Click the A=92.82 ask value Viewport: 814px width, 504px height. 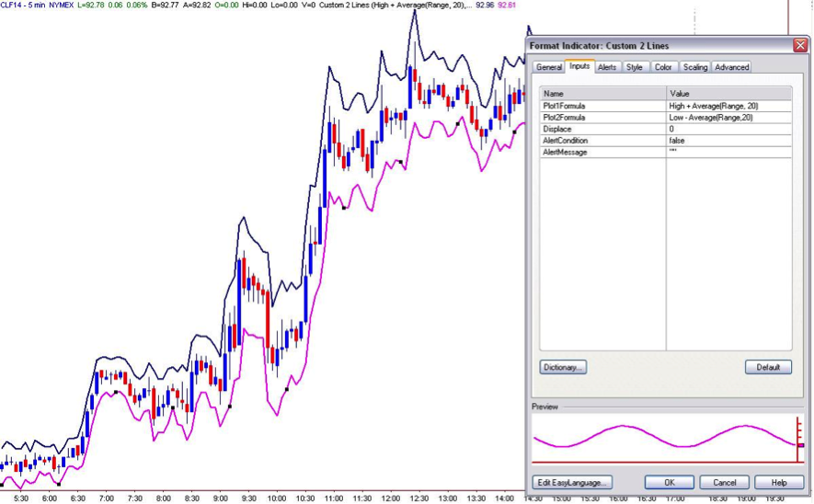(197, 6)
